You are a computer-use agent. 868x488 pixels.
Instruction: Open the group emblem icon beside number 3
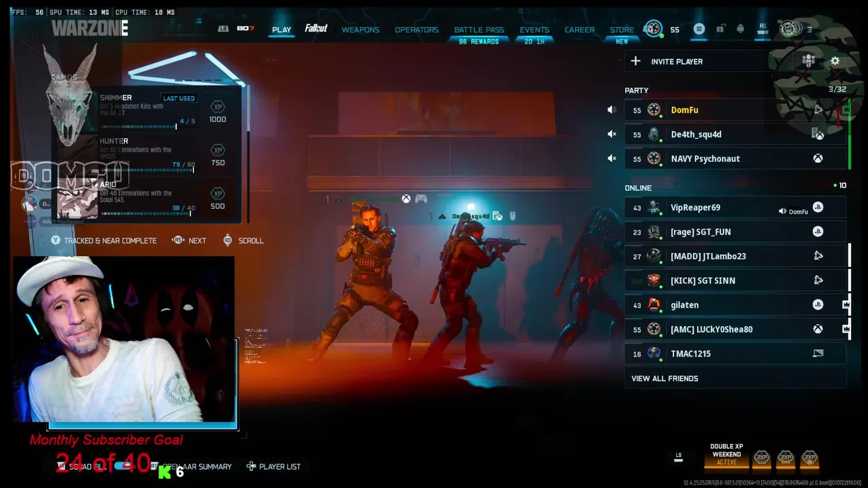[x=789, y=28]
